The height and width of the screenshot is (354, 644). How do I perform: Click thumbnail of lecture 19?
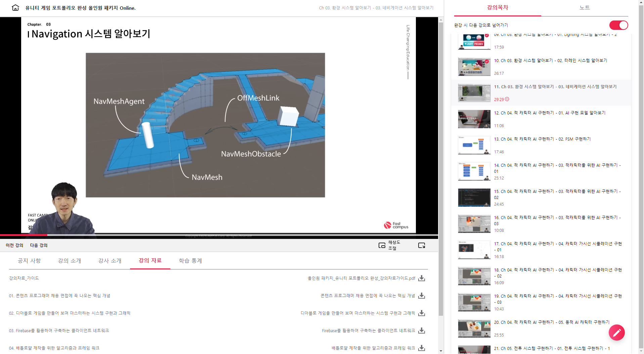474,302
